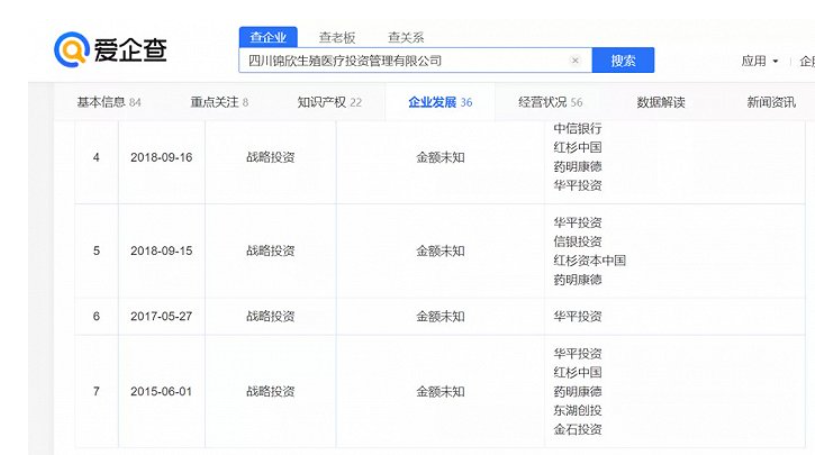Open the 数据解读 tab
The width and height of the screenshot is (833, 470).
coord(661,102)
